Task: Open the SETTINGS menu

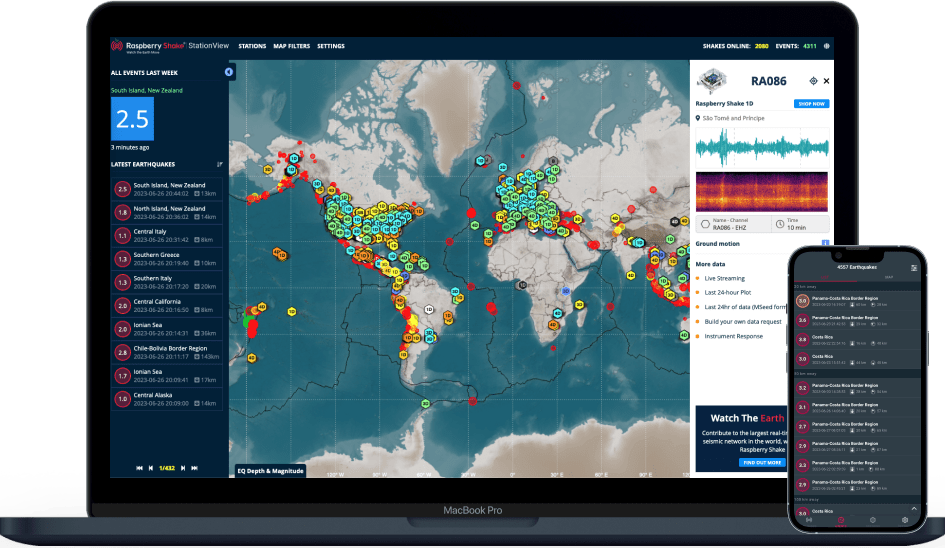Action: (331, 46)
